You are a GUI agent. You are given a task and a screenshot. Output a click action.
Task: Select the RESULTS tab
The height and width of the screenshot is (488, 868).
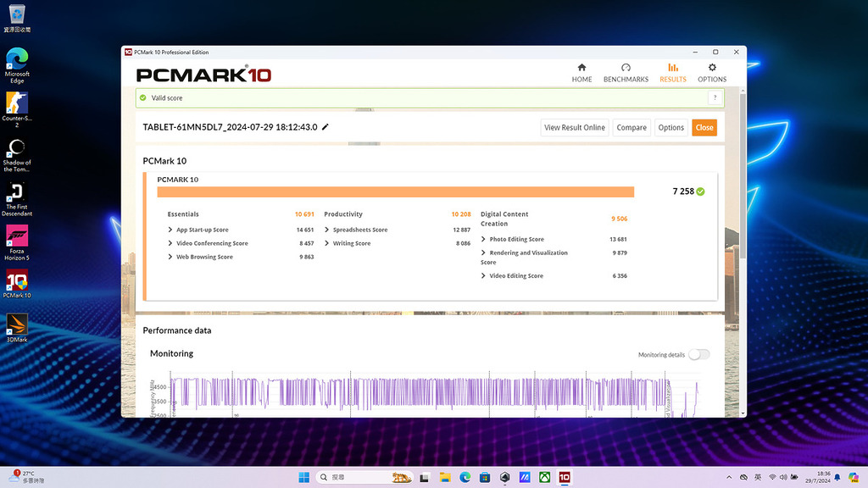(x=672, y=73)
